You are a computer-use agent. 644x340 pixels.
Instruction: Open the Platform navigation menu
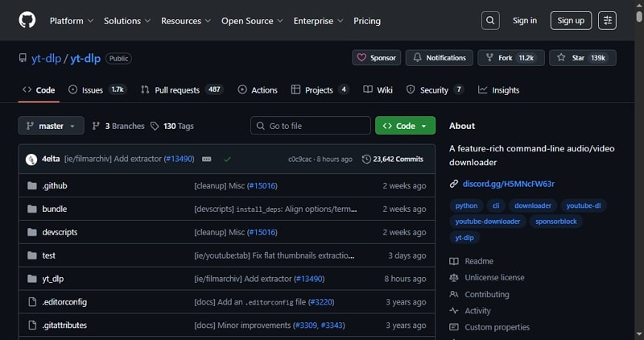click(71, 20)
